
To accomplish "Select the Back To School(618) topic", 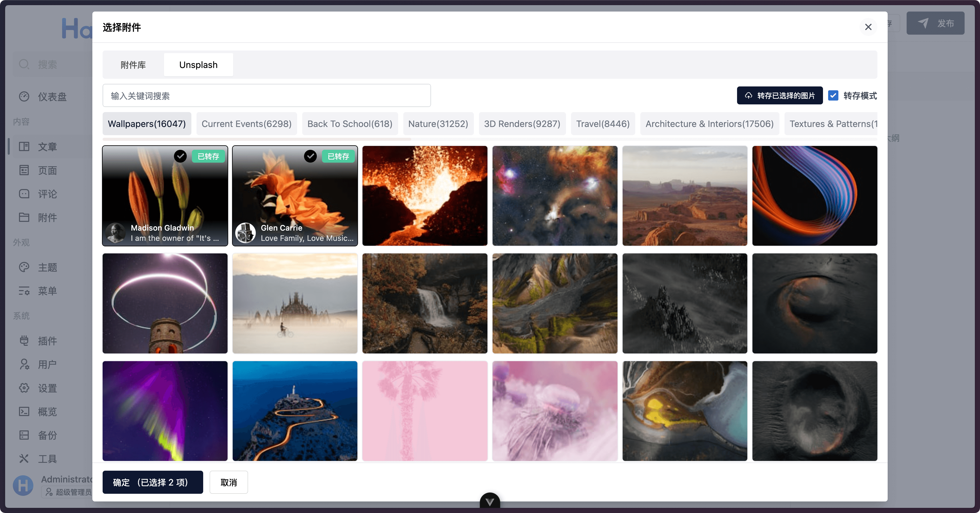I will pos(350,124).
